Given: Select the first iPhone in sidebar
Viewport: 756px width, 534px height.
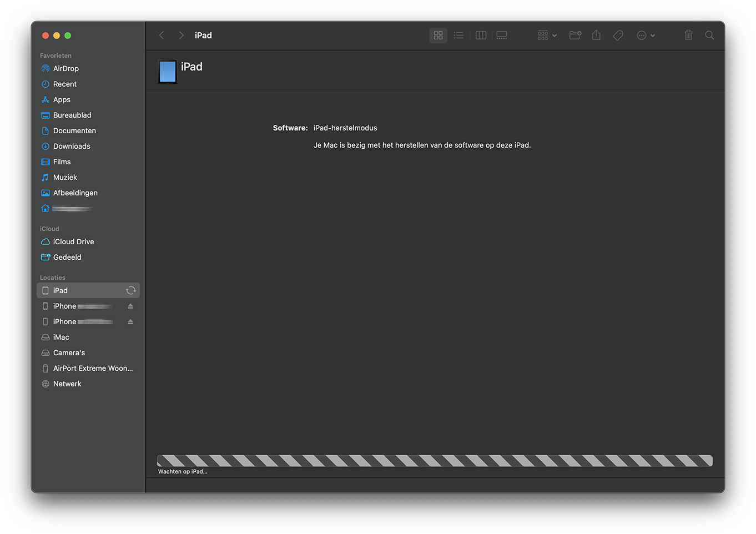Looking at the screenshot, I should (x=88, y=306).
